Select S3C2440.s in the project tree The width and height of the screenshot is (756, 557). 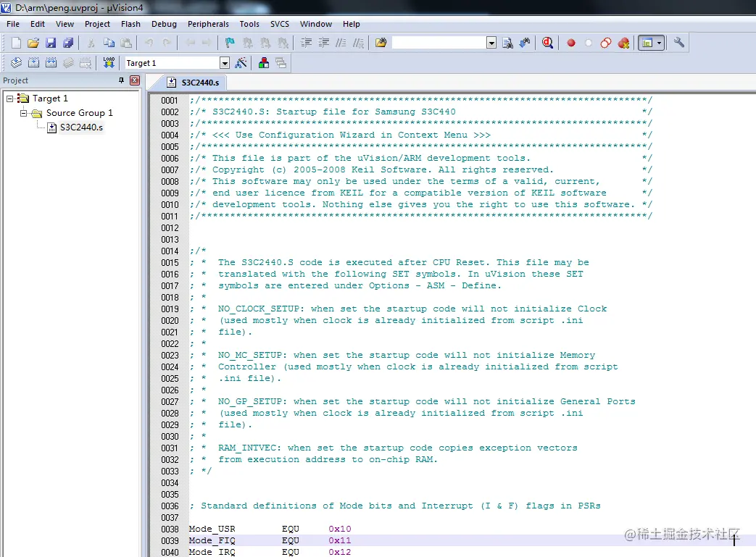[x=81, y=127]
